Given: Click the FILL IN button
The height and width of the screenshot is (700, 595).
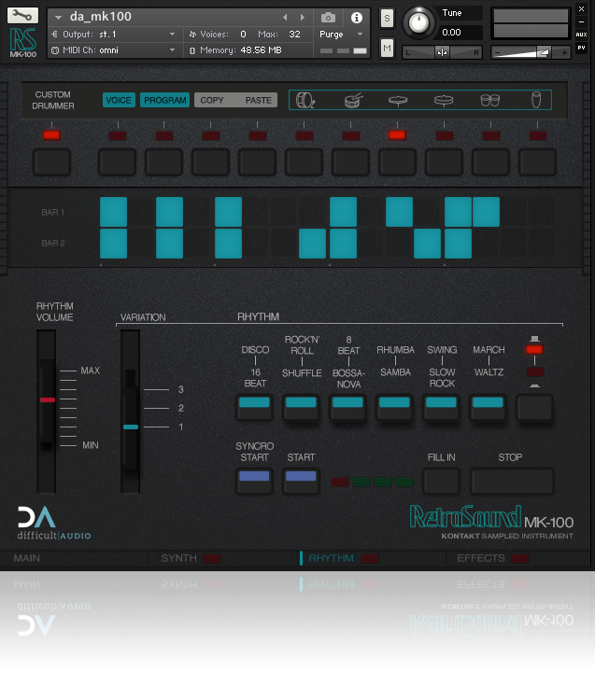Looking at the screenshot, I should pos(441,481).
